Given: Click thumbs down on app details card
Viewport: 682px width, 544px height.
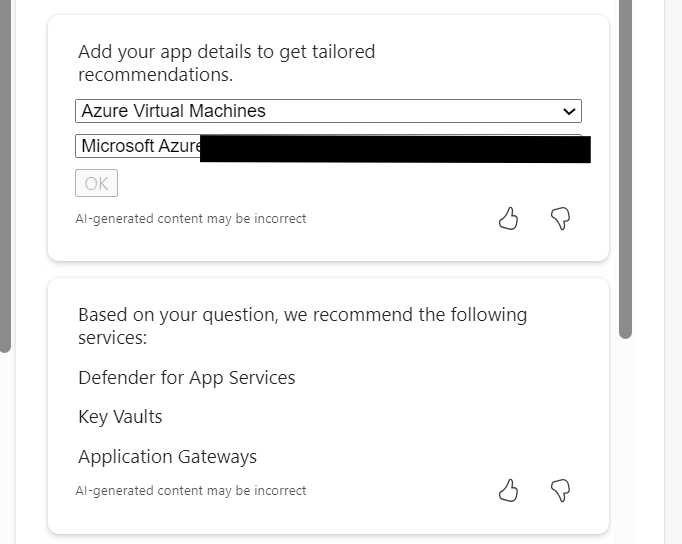Looking at the screenshot, I should coord(560,218).
